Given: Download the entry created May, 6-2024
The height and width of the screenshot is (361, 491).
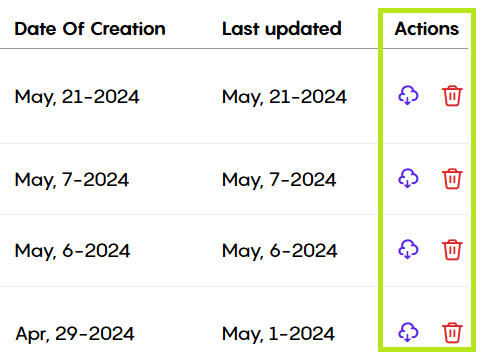Looking at the screenshot, I should 408,249.
